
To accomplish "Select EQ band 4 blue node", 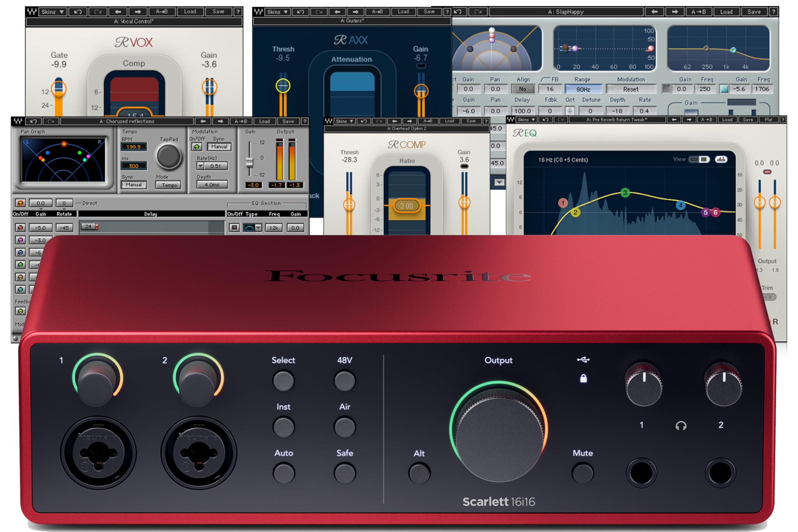I will (x=680, y=205).
